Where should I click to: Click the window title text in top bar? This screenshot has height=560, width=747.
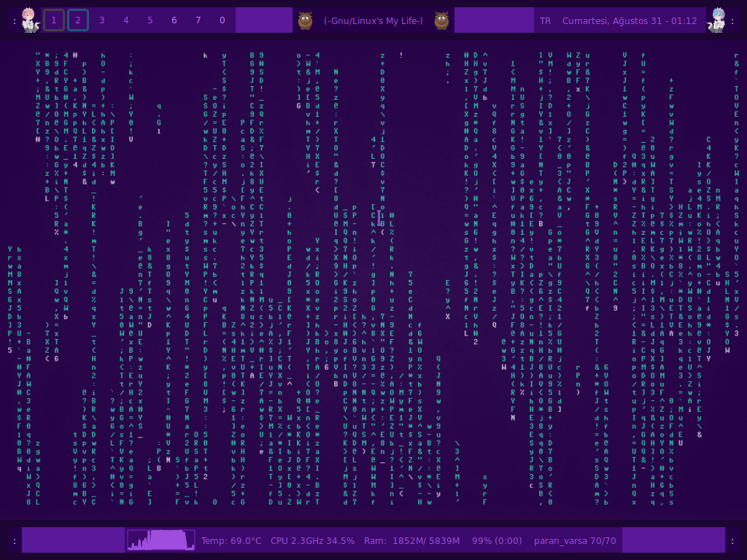click(373, 20)
